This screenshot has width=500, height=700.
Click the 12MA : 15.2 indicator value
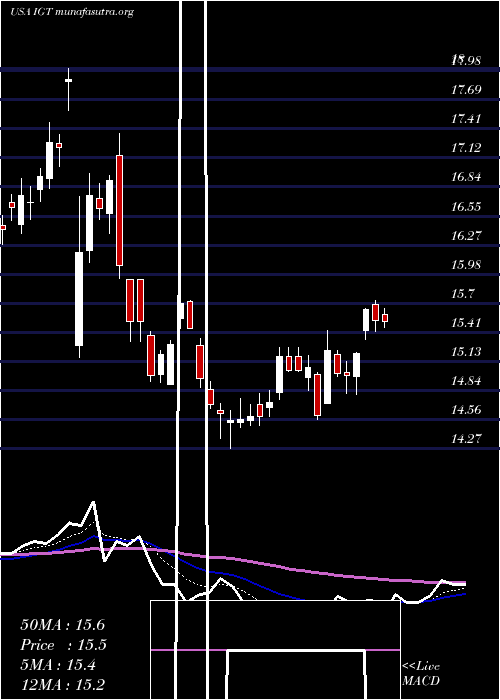[x=62, y=685]
